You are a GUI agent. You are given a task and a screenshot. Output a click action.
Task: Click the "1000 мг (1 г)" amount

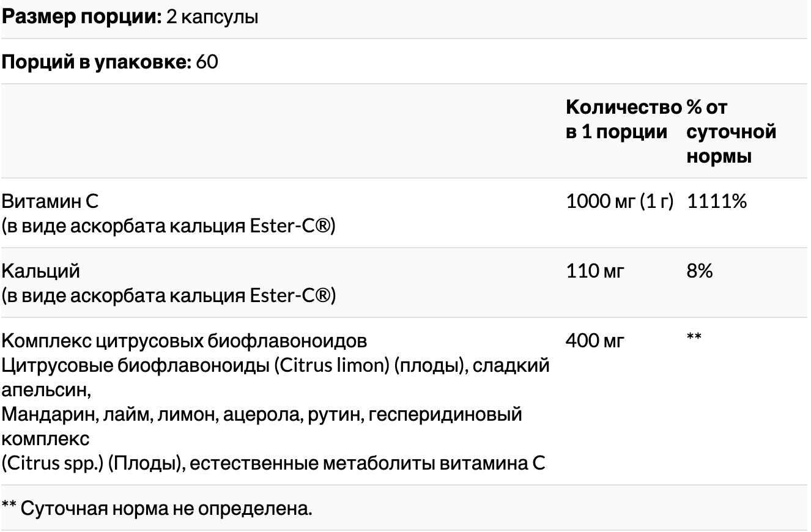[x=619, y=201]
